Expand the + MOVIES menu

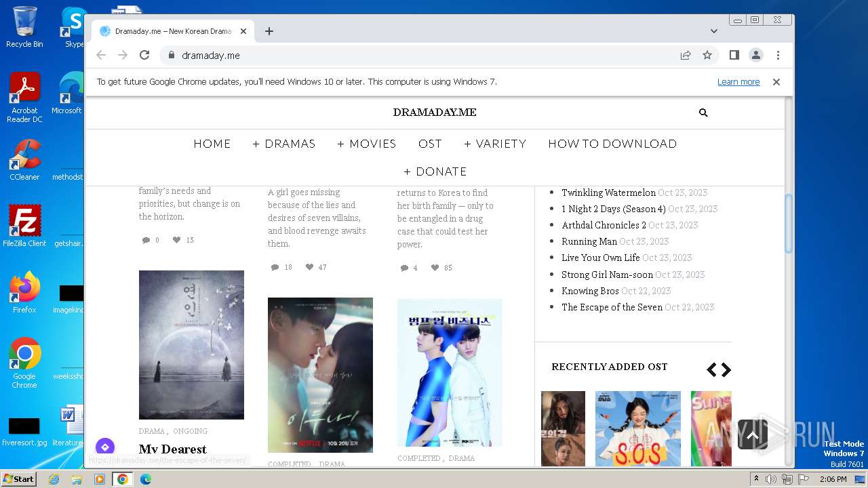point(367,144)
